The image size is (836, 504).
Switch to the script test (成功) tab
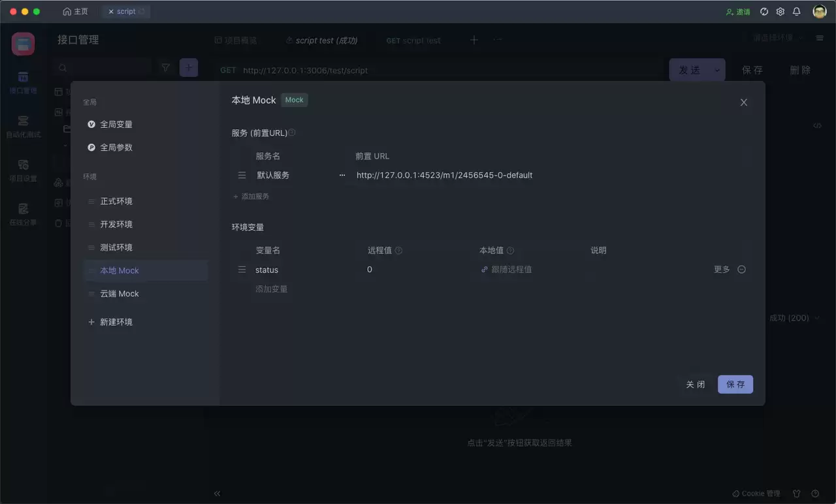pos(321,40)
